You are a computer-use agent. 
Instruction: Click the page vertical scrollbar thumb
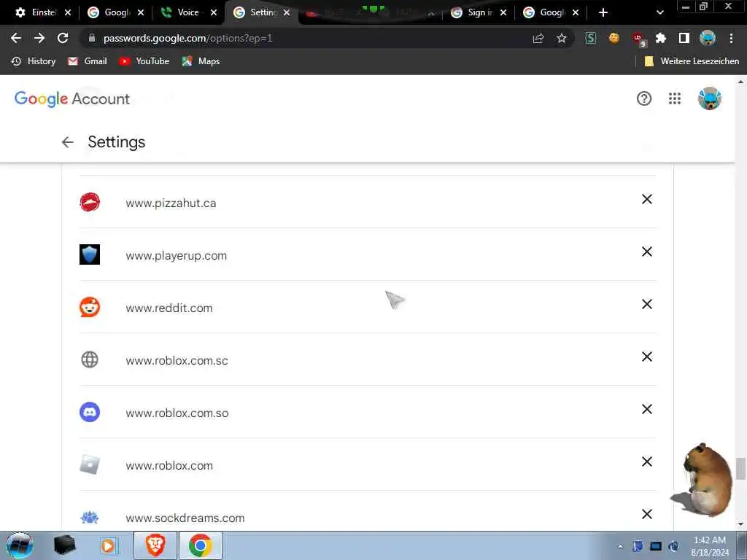click(740, 469)
